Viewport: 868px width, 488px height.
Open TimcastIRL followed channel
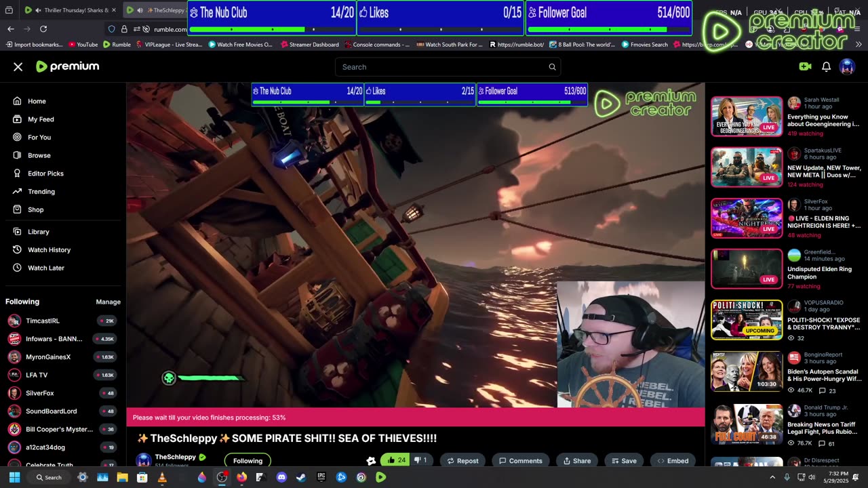63,321
